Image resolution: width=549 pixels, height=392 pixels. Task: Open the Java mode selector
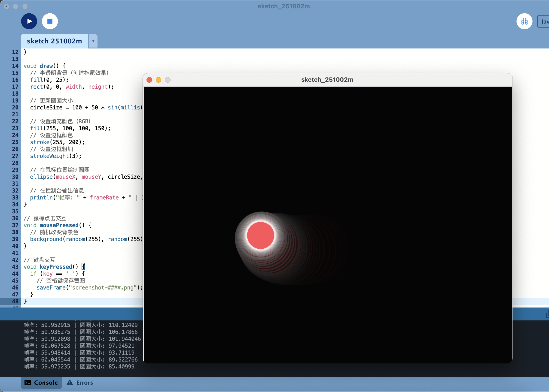543,21
